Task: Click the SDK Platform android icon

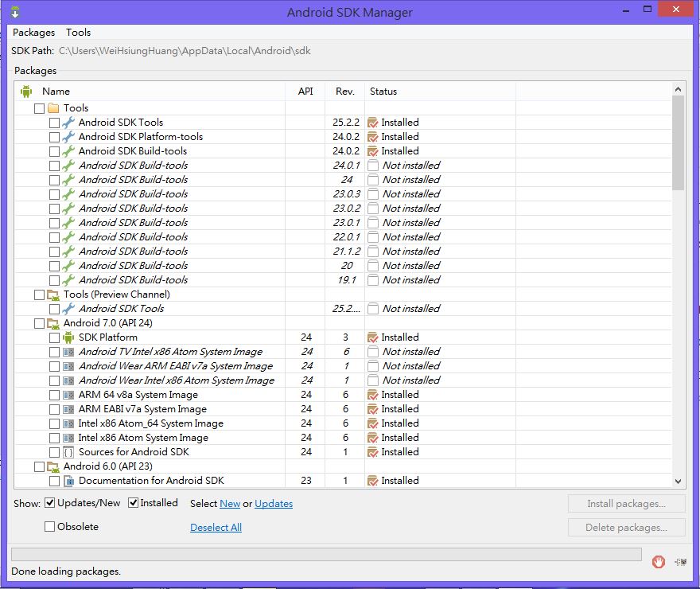Action: [68, 337]
